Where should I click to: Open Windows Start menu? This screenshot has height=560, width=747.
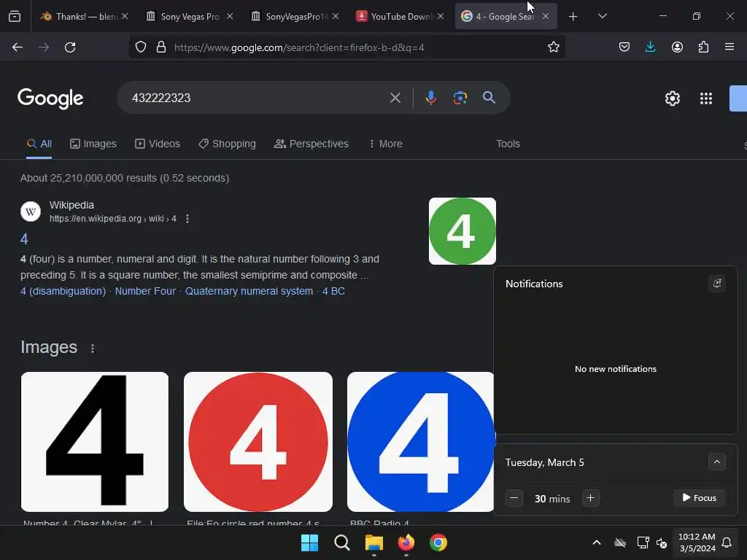(309, 542)
